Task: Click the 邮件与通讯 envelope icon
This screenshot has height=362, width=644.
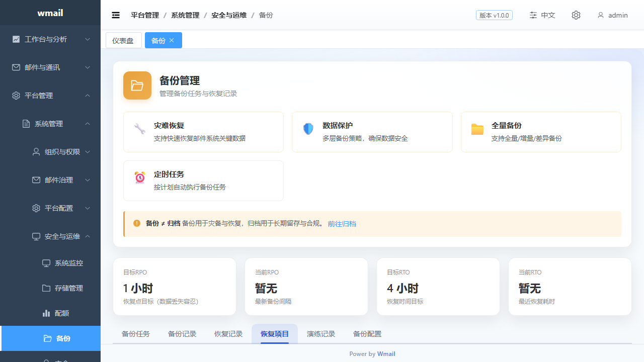Action: 16,67
